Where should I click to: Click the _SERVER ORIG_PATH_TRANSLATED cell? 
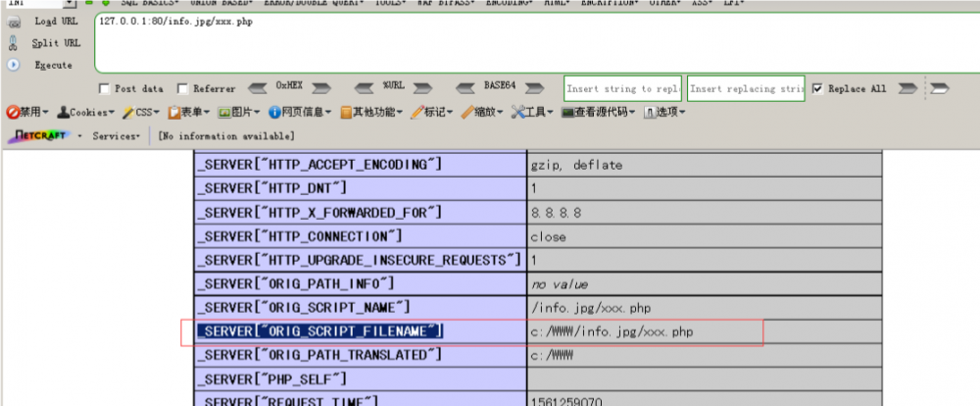360,355
